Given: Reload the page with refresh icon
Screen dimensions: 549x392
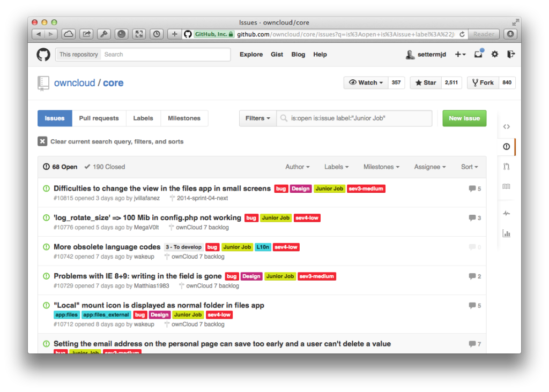Looking at the screenshot, I should 462,34.
